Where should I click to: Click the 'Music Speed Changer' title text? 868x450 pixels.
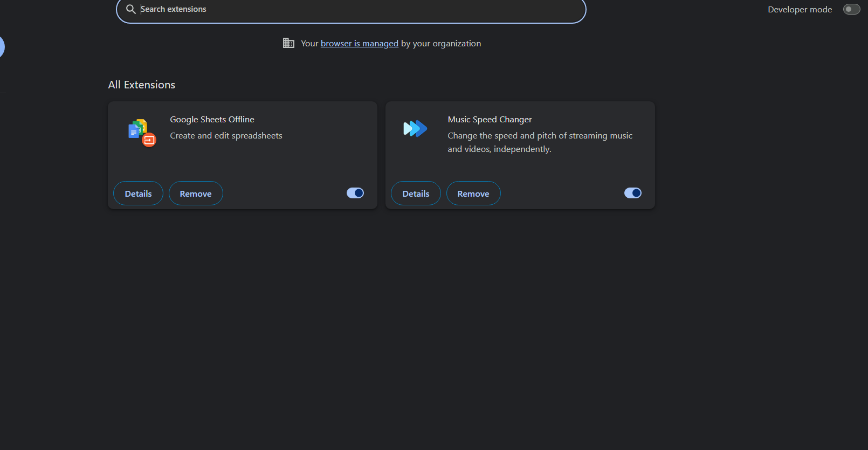pyautogui.click(x=490, y=120)
